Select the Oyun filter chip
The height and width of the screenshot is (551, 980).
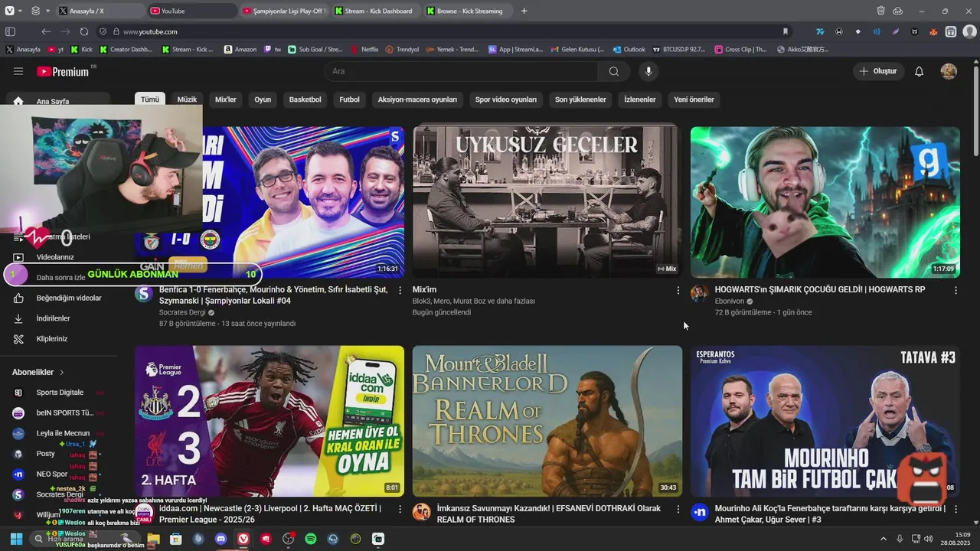tap(263, 99)
